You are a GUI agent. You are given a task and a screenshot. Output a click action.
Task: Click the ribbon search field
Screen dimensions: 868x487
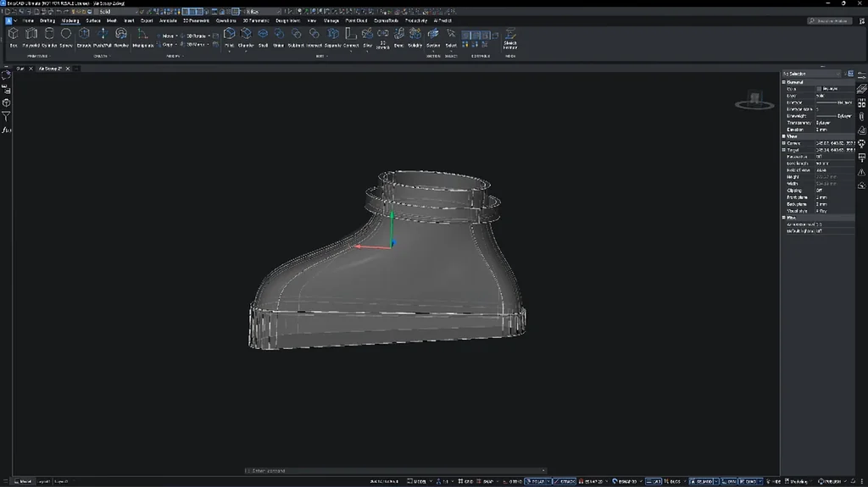(x=829, y=20)
